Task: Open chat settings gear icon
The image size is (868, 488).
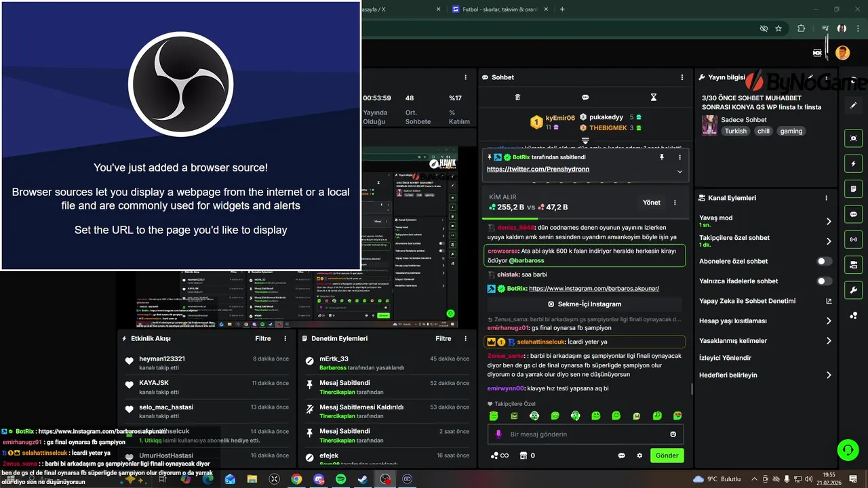Action: point(639,455)
